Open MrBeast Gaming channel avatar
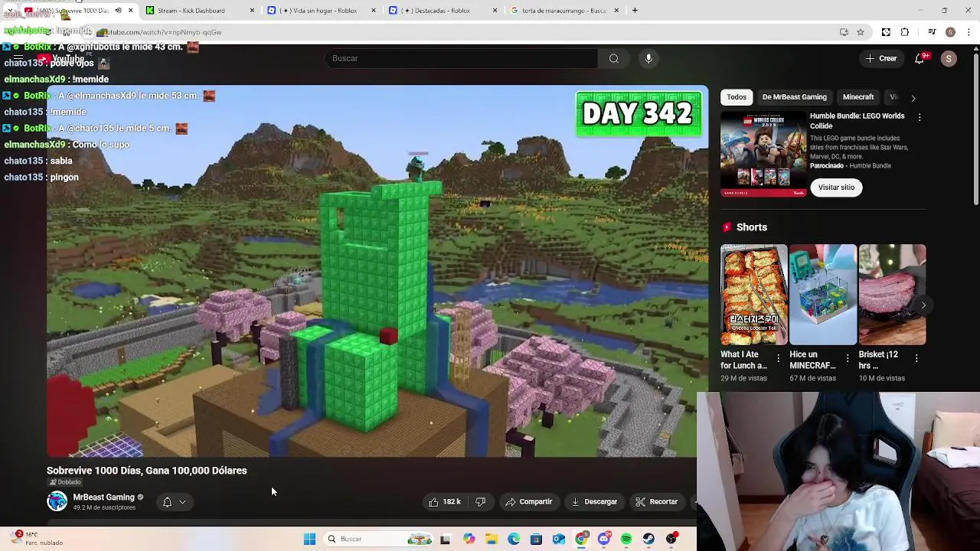Viewport: 980px width, 551px height. (57, 501)
